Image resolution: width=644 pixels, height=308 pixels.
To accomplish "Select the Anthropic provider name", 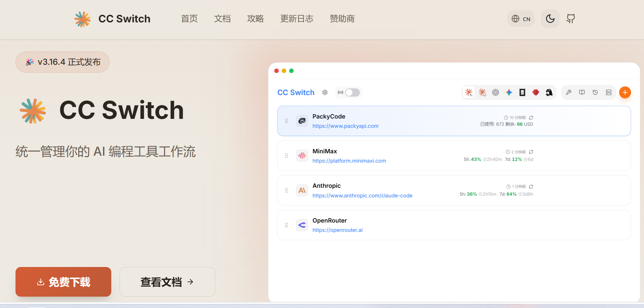I will (327, 186).
